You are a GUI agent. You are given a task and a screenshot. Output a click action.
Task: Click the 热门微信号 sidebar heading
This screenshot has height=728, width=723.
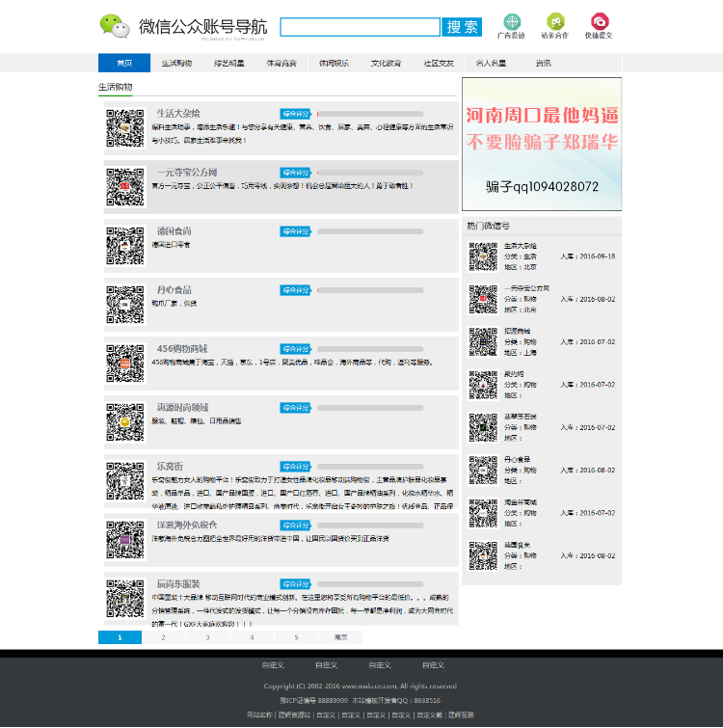(488, 226)
